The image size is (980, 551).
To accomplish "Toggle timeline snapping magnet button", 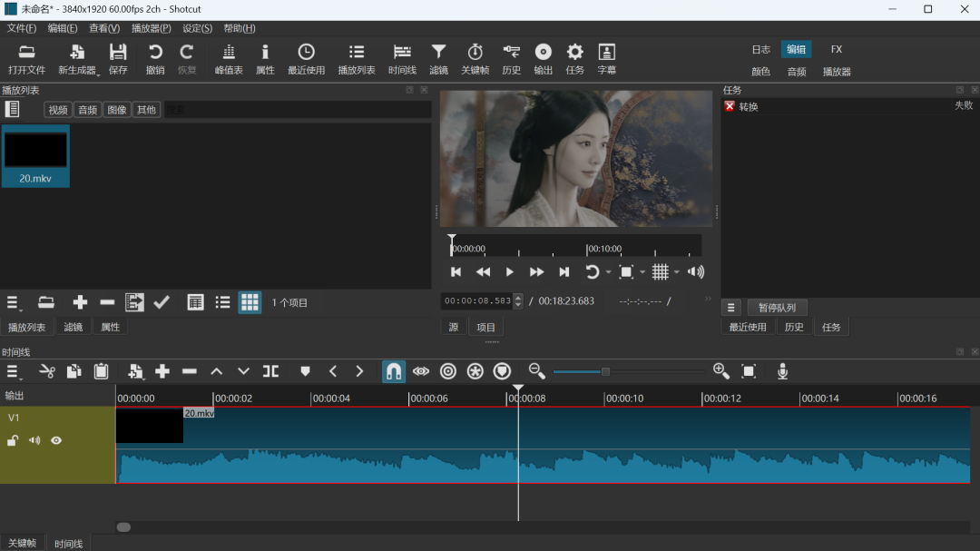I will (394, 371).
